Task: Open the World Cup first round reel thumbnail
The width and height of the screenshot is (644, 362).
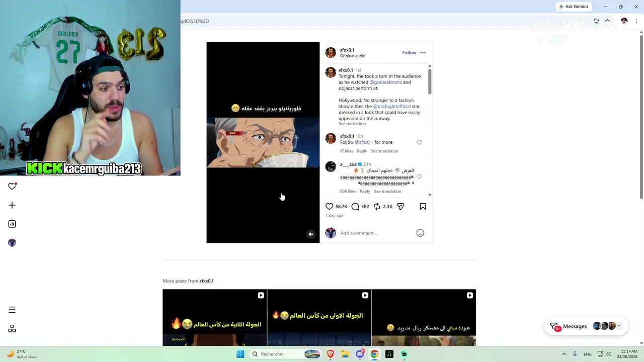Action: (x=319, y=318)
